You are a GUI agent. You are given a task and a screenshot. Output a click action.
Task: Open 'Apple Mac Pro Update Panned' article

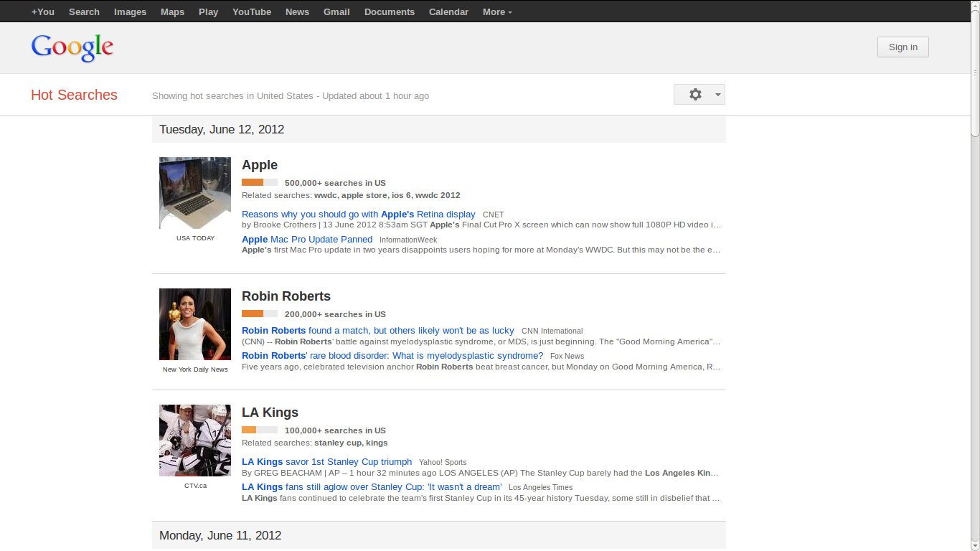[307, 239]
